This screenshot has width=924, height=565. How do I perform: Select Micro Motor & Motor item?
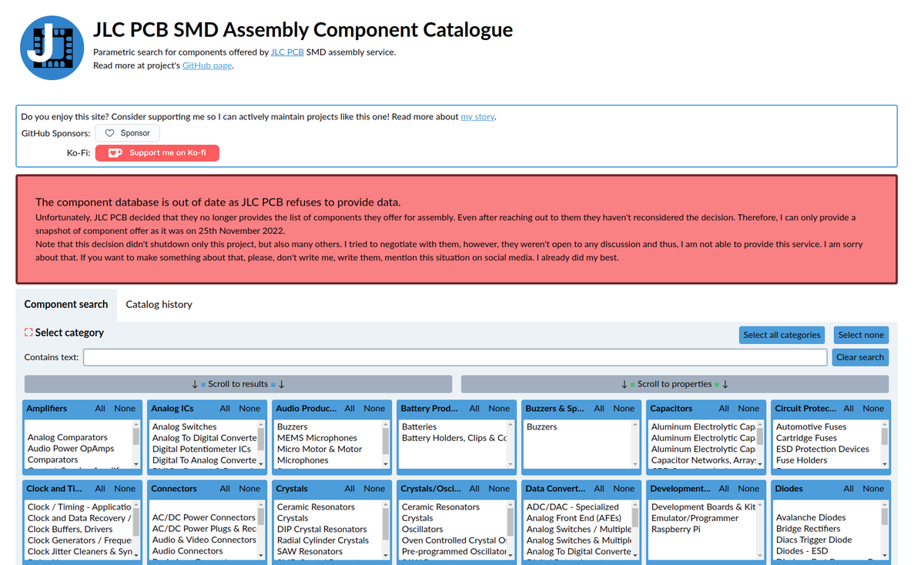click(x=320, y=449)
